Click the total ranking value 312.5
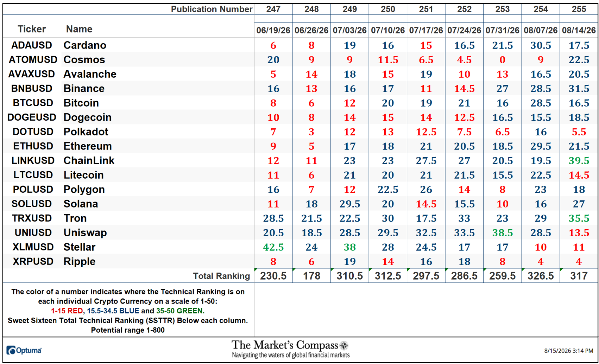The height and width of the screenshot is (364, 599). point(388,276)
